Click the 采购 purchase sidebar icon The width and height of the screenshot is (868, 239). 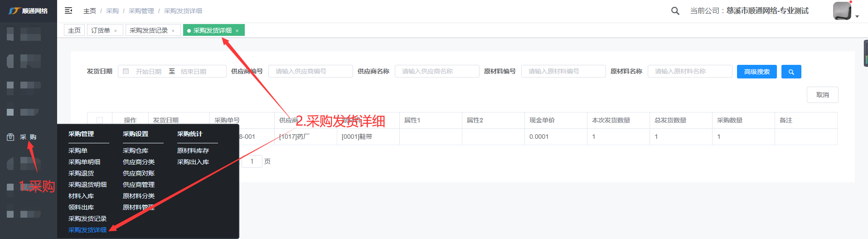coord(10,137)
